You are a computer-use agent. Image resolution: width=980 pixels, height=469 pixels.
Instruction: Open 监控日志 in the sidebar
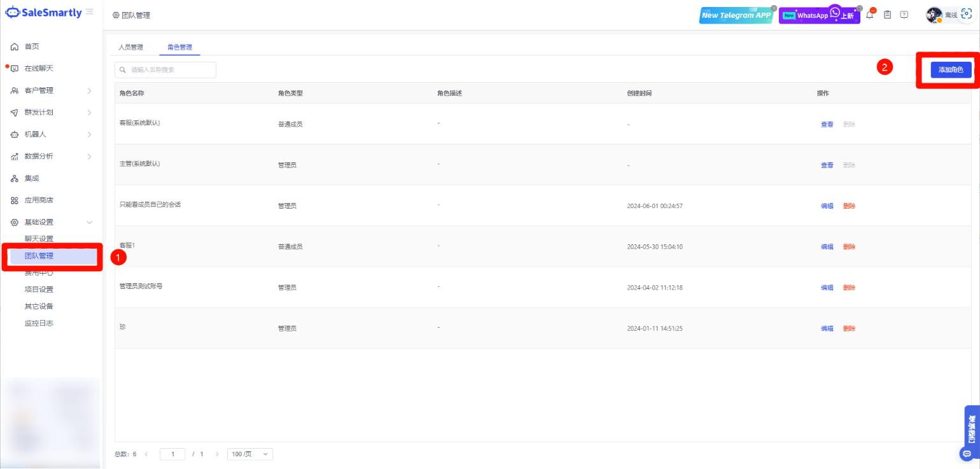(39, 323)
